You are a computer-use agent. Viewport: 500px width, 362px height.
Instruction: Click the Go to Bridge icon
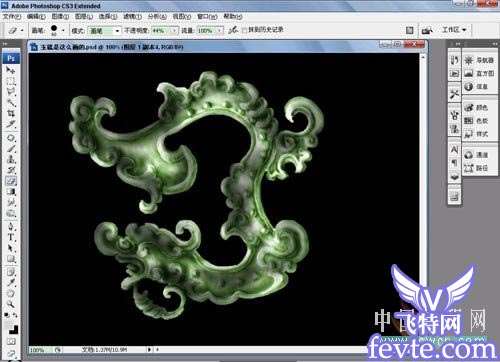point(427,30)
